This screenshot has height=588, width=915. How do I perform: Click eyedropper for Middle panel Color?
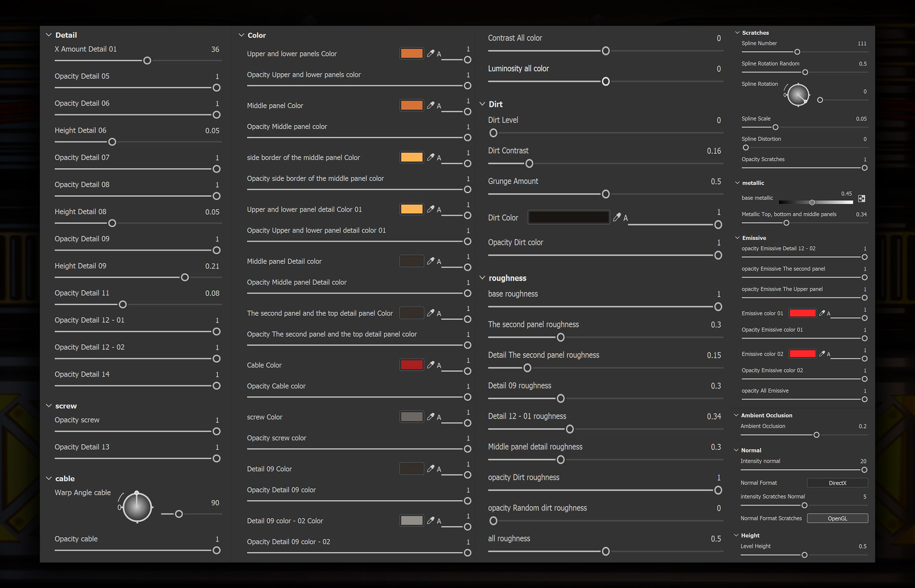pos(430,105)
